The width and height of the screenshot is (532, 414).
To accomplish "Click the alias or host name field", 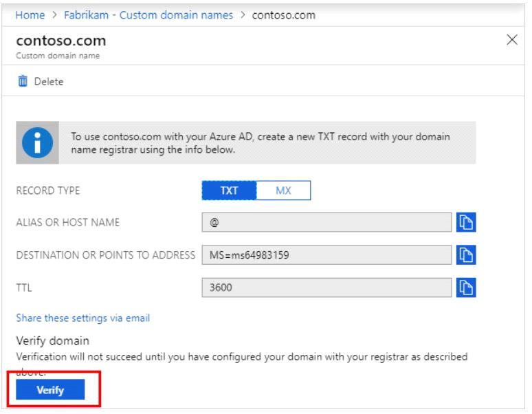I will coord(326,222).
